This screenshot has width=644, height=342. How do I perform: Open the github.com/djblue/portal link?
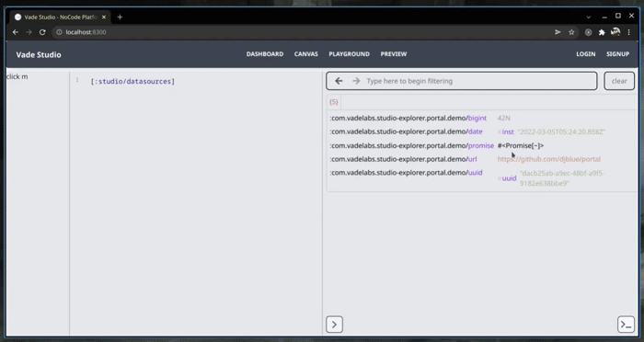click(x=548, y=159)
